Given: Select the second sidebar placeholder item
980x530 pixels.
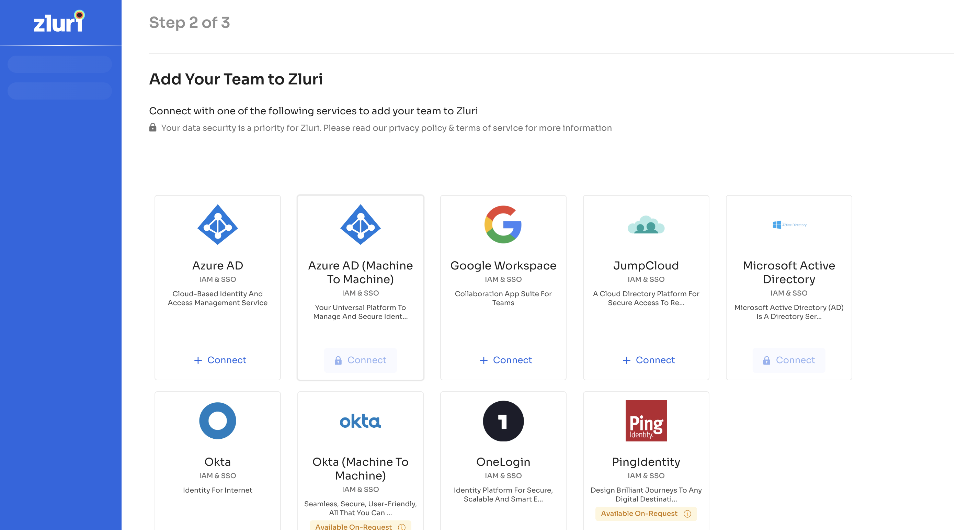Looking at the screenshot, I should click(x=60, y=91).
